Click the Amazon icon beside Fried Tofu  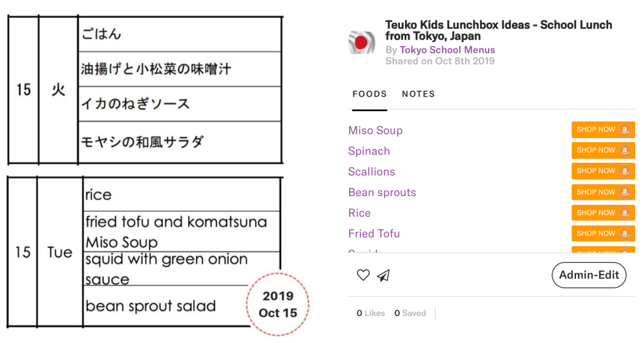[x=625, y=234]
